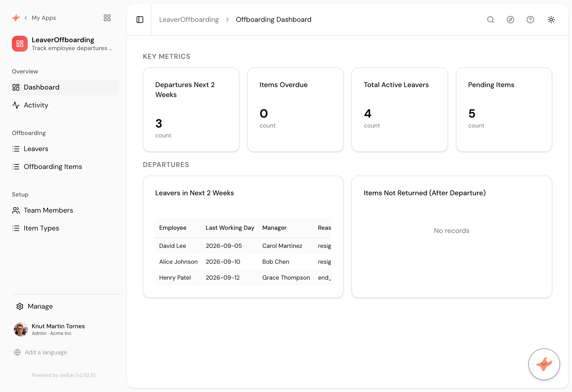
Task: Open the Team Members menu item
Action: point(64,210)
